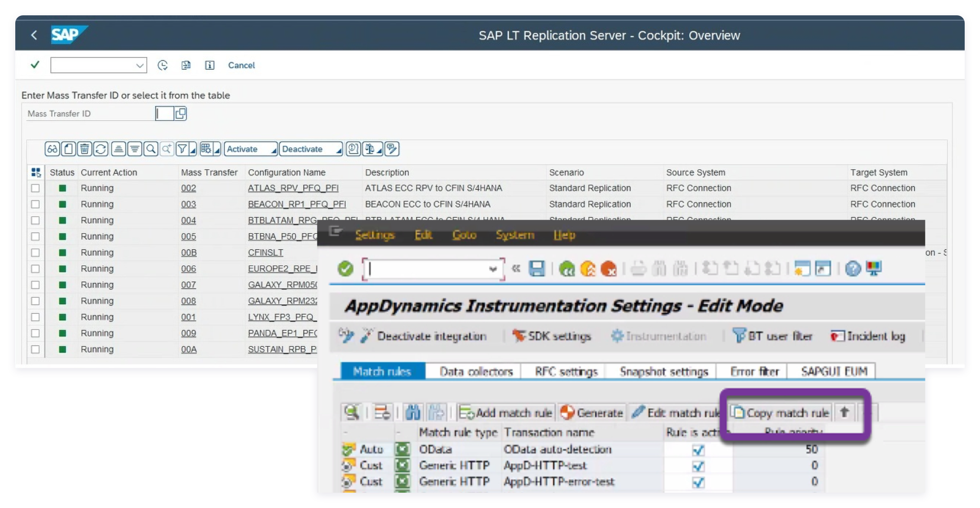Click into the Mass Transfer ID input field
This screenshot has height=508, width=980.
[x=164, y=113]
